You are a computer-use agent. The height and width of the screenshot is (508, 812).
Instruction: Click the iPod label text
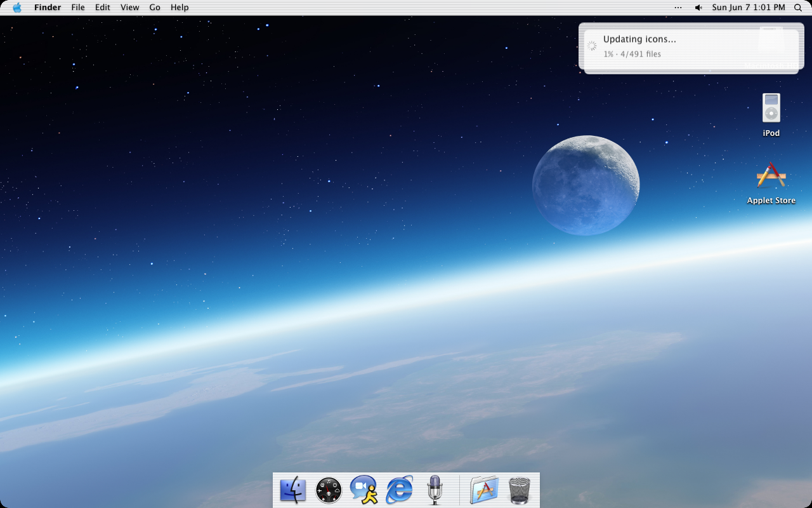point(771,133)
